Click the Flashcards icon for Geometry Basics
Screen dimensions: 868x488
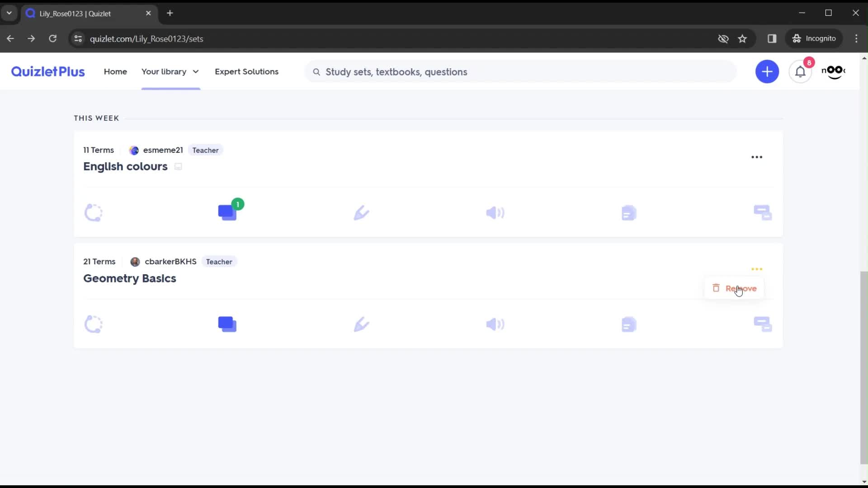227,324
